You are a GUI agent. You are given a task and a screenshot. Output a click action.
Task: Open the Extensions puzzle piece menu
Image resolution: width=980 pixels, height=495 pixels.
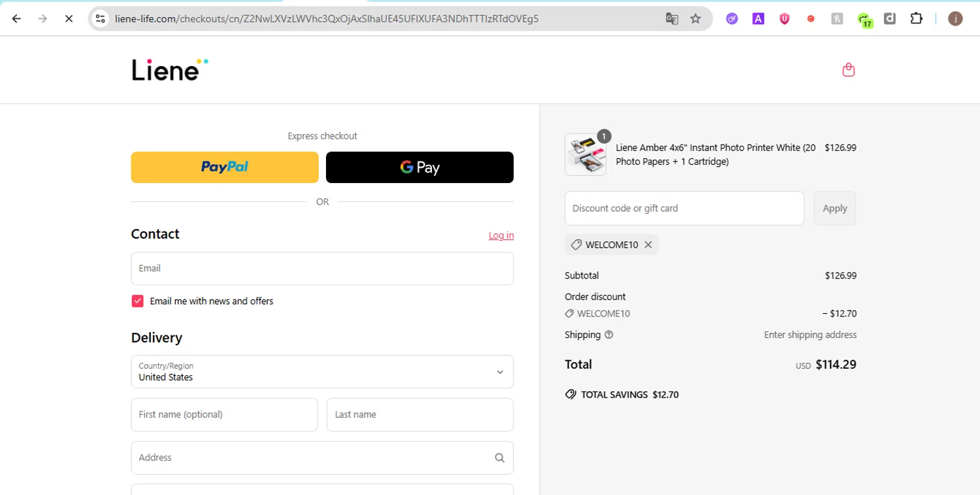tap(917, 19)
